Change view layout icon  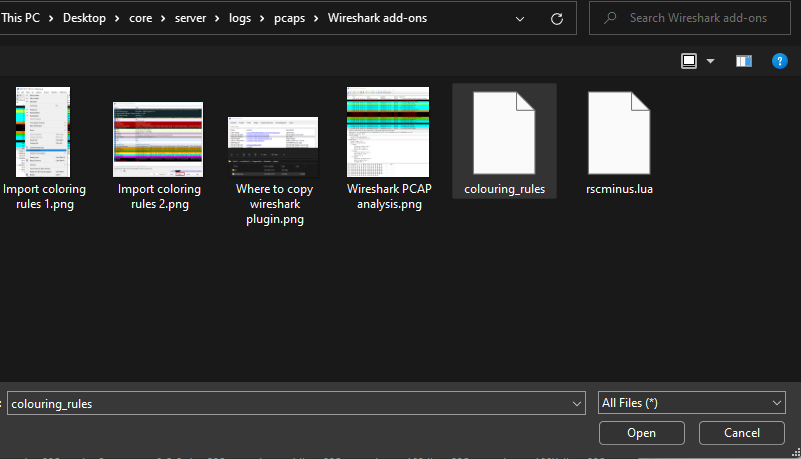coord(689,61)
